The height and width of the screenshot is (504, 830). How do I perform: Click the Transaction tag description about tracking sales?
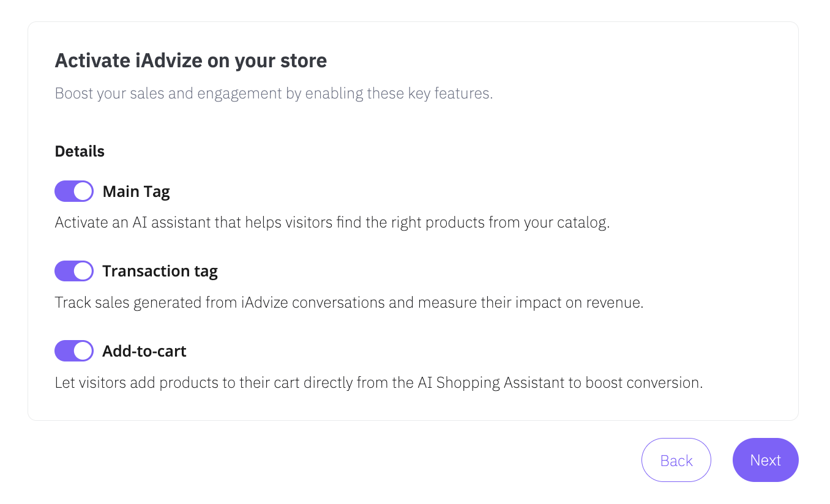point(349,303)
